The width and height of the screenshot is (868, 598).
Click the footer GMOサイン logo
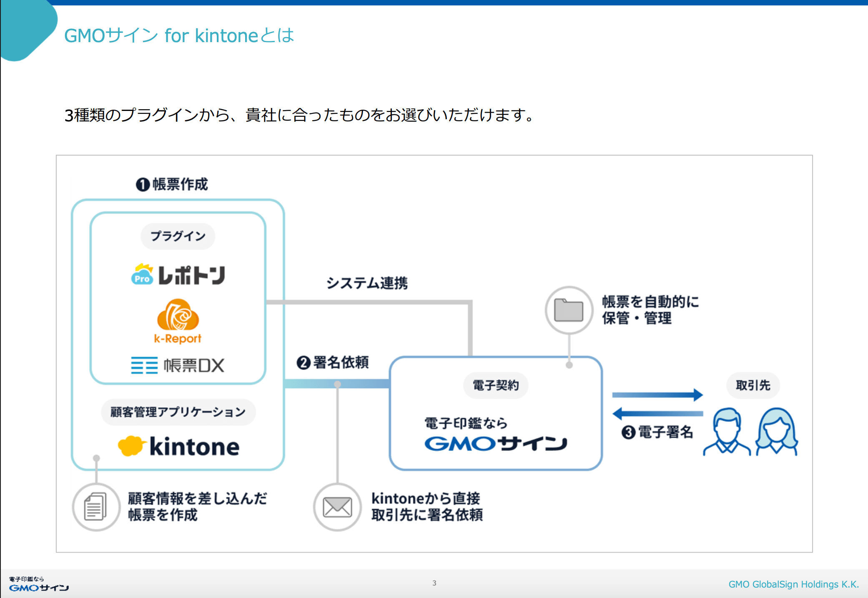(x=39, y=588)
